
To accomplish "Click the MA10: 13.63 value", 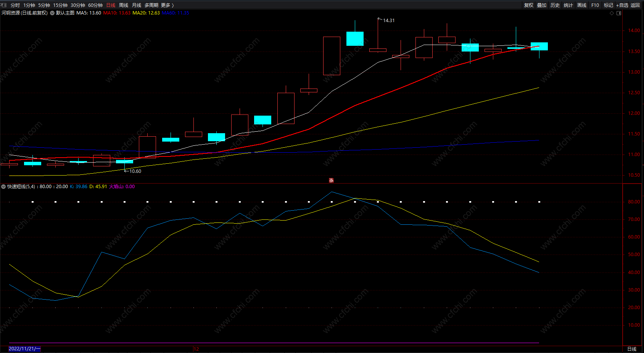I will (117, 13).
